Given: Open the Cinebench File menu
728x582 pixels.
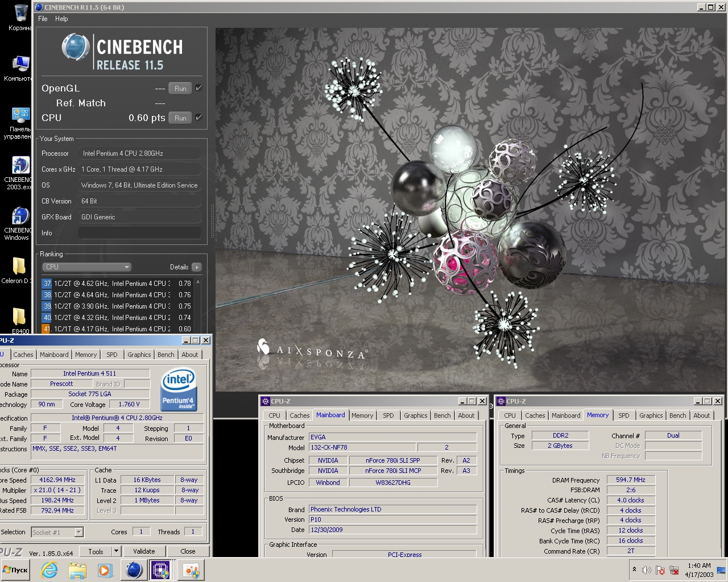Looking at the screenshot, I should (x=43, y=19).
